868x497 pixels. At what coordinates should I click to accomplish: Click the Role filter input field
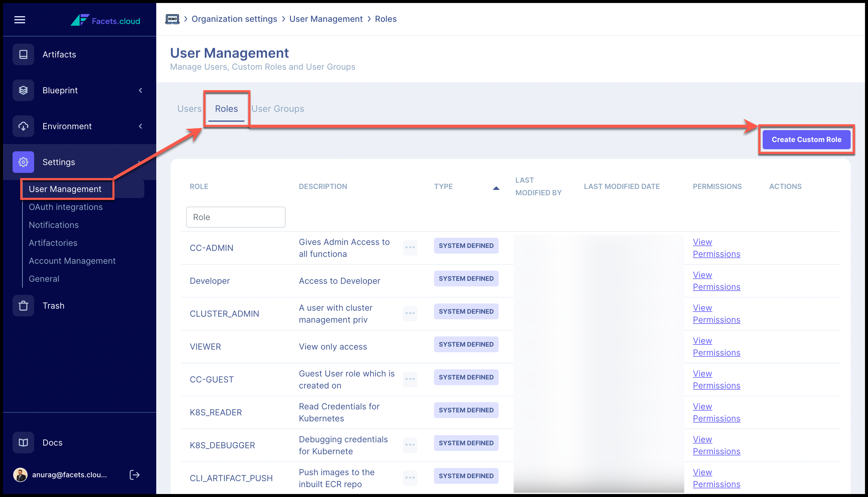click(x=235, y=217)
